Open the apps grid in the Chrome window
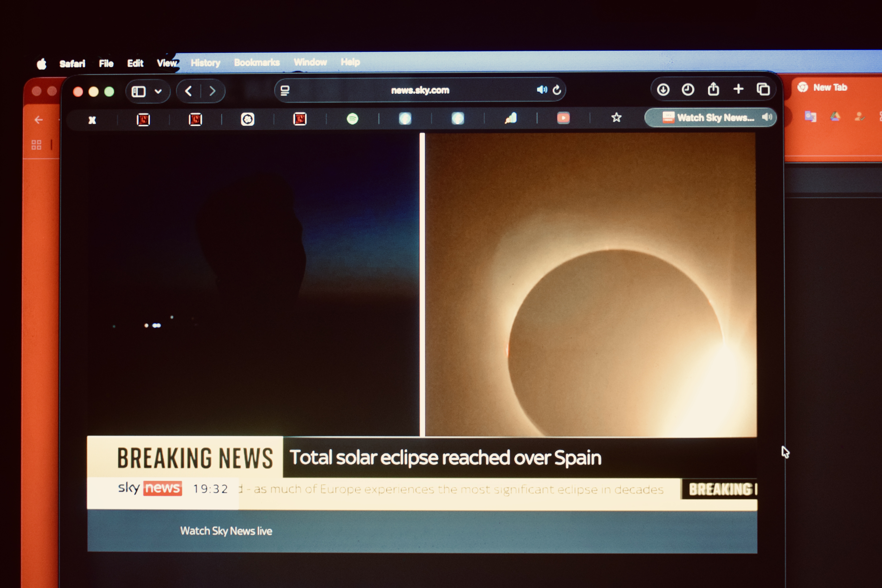The image size is (882, 588). [x=36, y=145]
